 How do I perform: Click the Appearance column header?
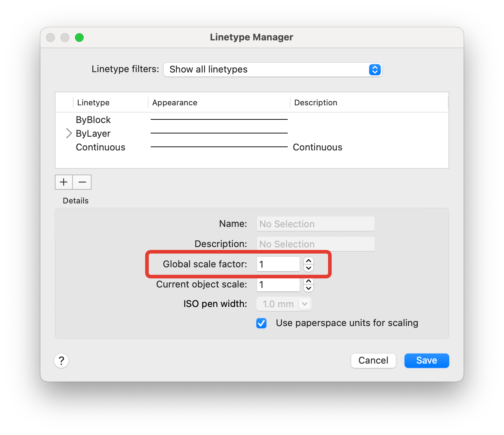(x=174, y=102)
